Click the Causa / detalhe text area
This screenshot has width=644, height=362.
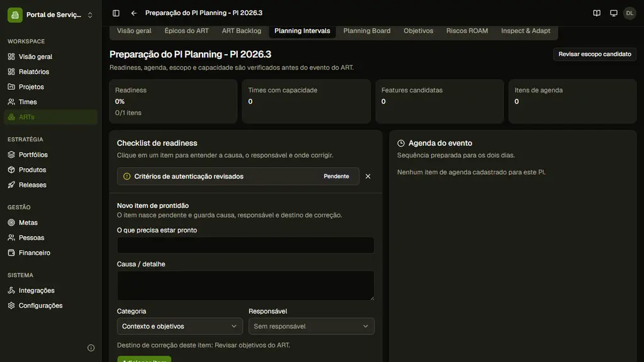click(246, 286)
